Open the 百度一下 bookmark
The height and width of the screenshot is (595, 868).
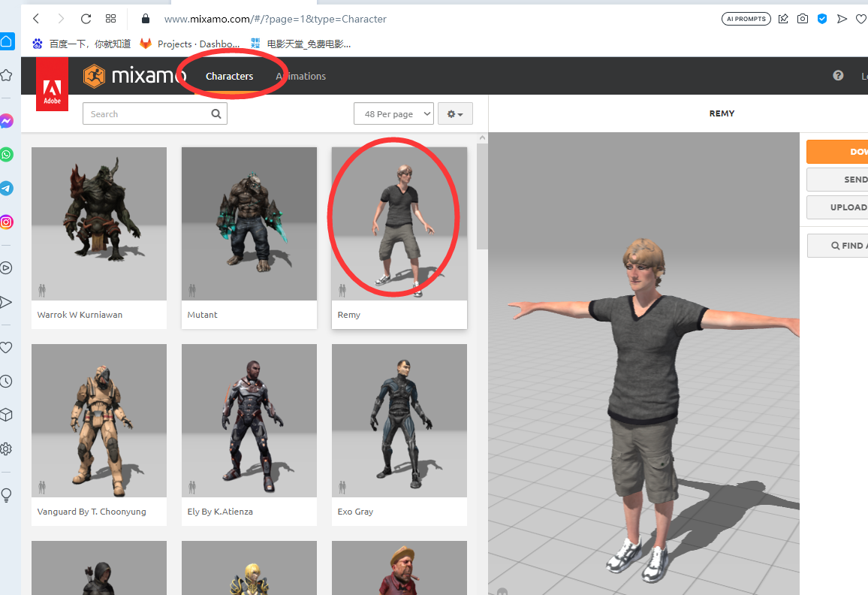coord(81,44)
